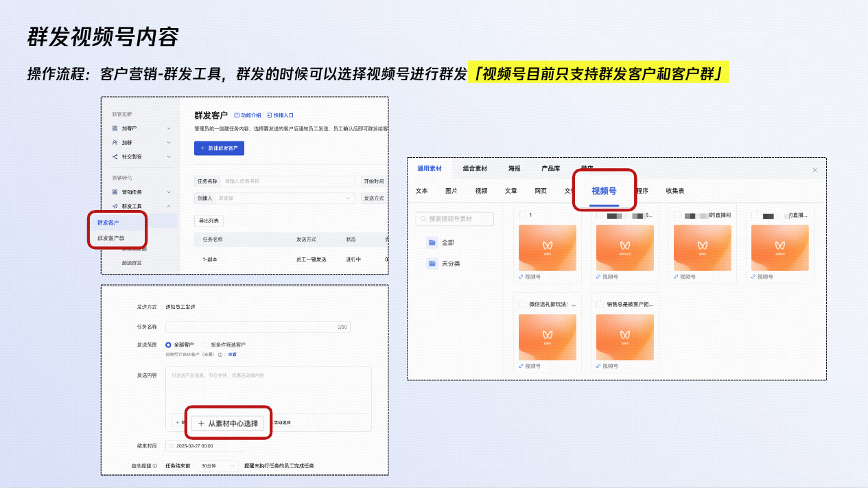Screen dimensions: 868x488
Task: Close the material picker with the X icon
Action: pyautogui.click(x=814, y=170)
